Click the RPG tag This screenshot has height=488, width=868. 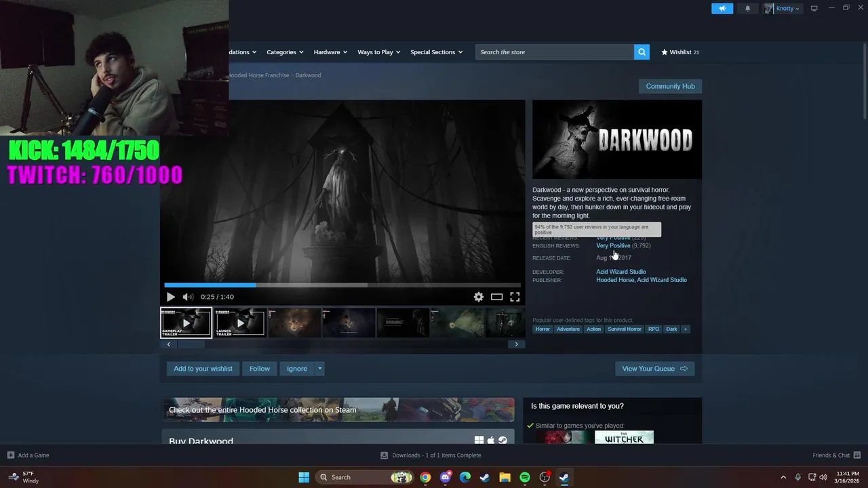pyautogui.click(x=654, y=329)
